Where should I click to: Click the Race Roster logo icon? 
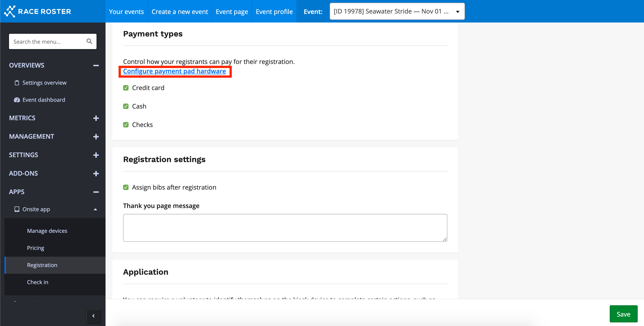10,11
